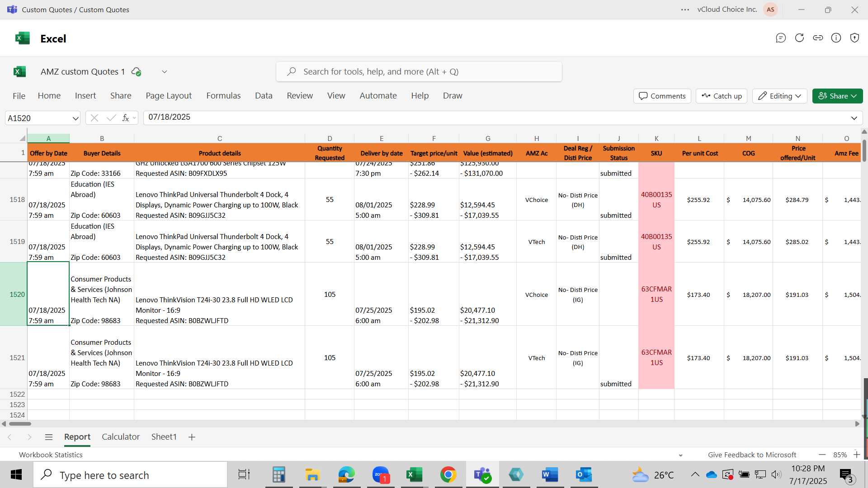Click Give Feedback to Microsoft
Image resolution: width=868 pixels, height=488 pixels.
(x=752, y=455)
